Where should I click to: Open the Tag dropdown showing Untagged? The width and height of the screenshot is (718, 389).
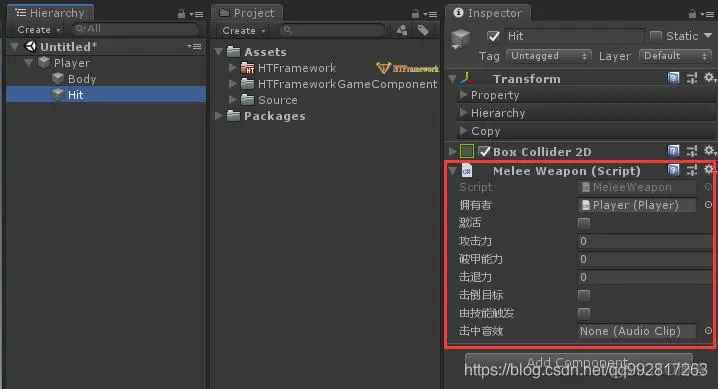549,56
